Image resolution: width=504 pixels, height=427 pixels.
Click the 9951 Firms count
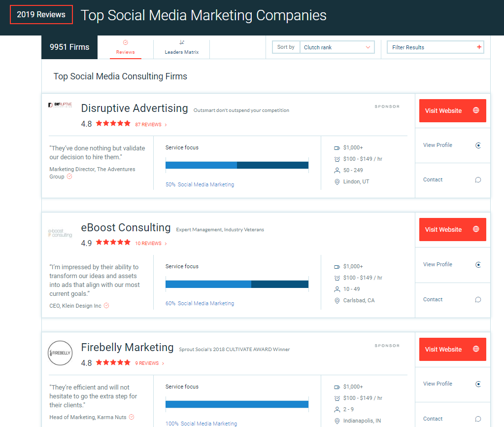[69, 47]
